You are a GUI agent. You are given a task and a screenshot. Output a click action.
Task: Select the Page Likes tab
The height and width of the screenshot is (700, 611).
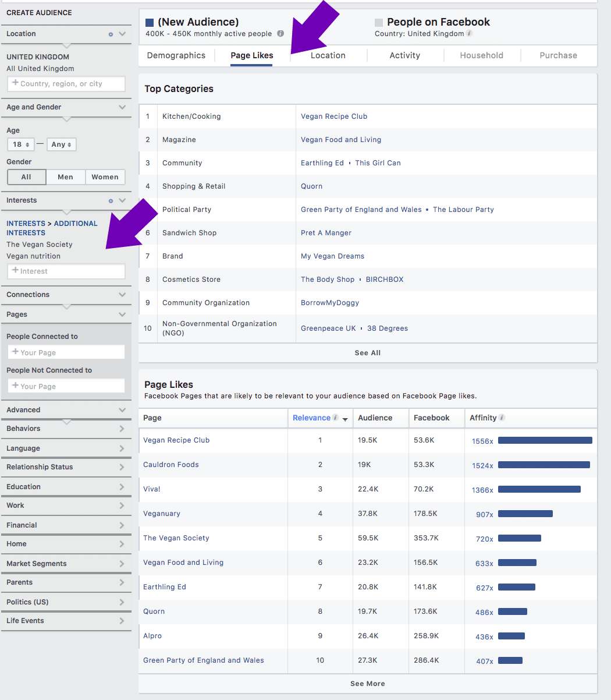[x=252, y=55]
